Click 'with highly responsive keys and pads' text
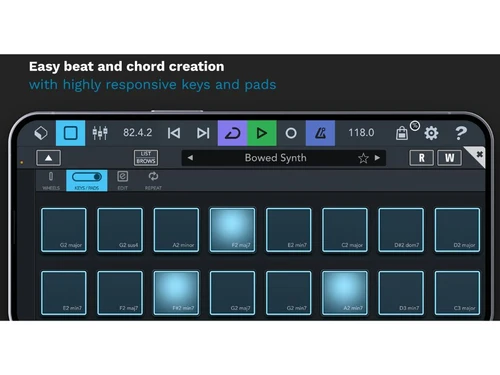Image resolution: width=500 pixels, height=375 pixels. 153,85
